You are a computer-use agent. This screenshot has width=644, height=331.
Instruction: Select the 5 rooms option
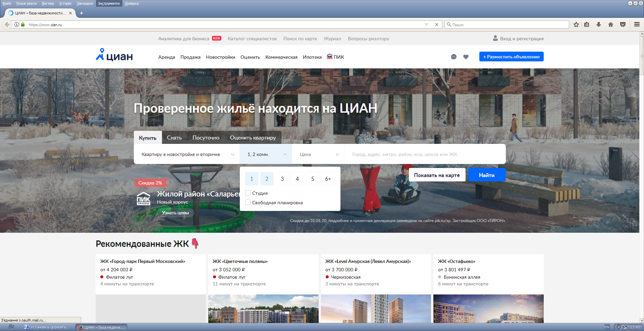tap(313, 179)
